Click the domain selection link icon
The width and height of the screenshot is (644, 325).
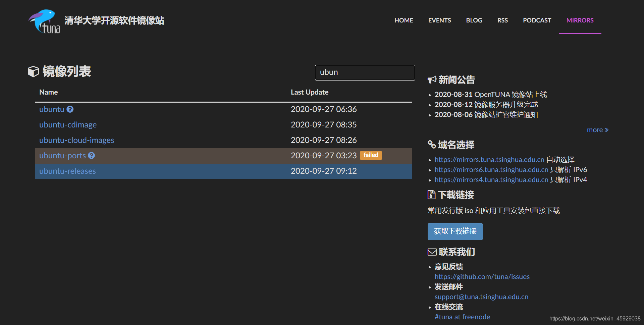(432, 145)
